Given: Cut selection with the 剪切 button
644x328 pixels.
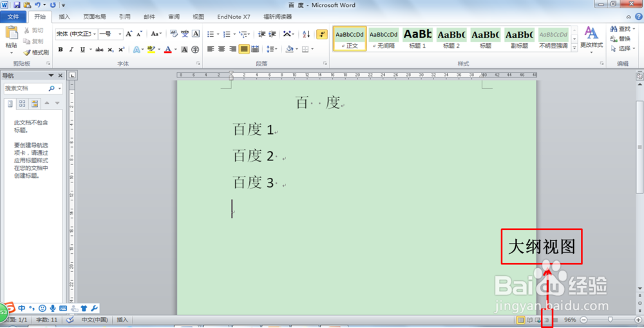Looking at the screenshot, I should click(x=33, y=30).
